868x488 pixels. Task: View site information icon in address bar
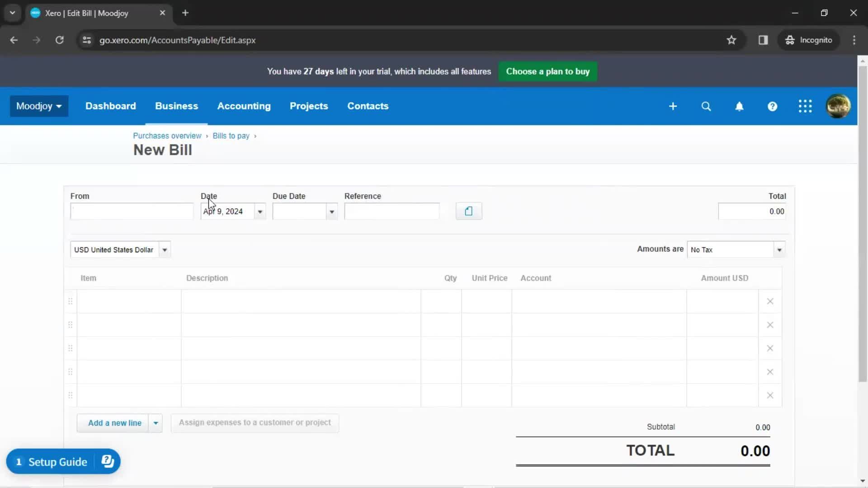click(87, 40)
